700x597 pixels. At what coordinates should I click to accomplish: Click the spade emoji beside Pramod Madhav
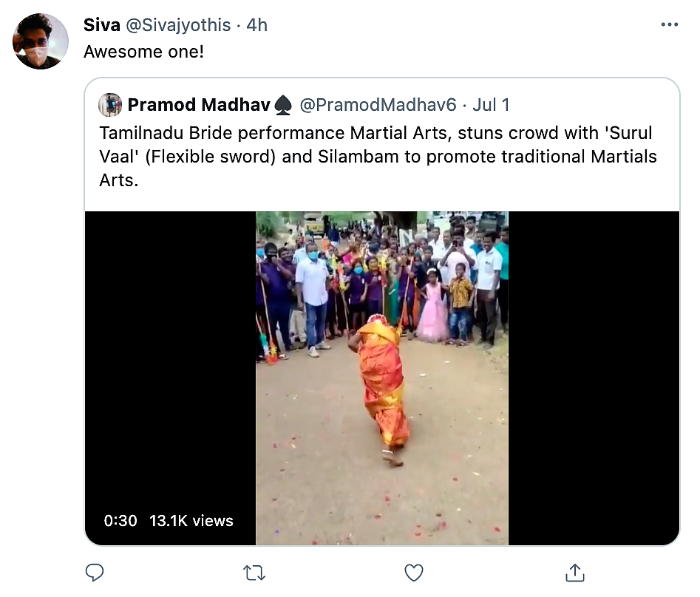[282, 106]
